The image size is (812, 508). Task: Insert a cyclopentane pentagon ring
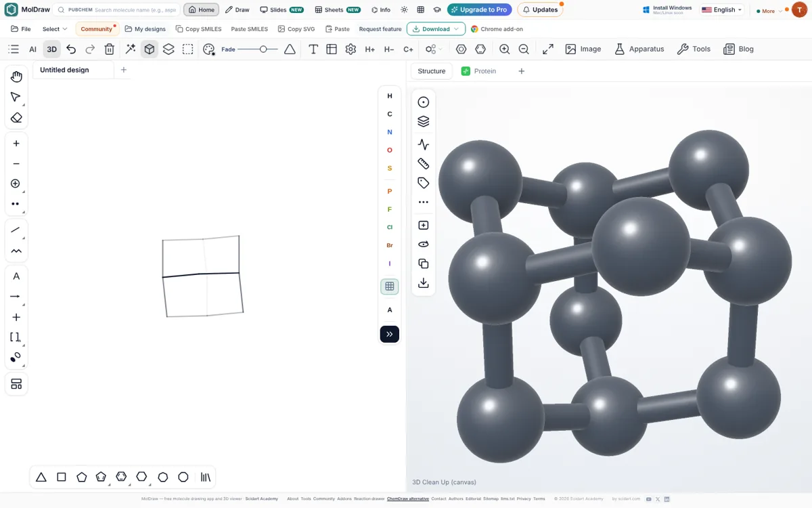[82, 478]
